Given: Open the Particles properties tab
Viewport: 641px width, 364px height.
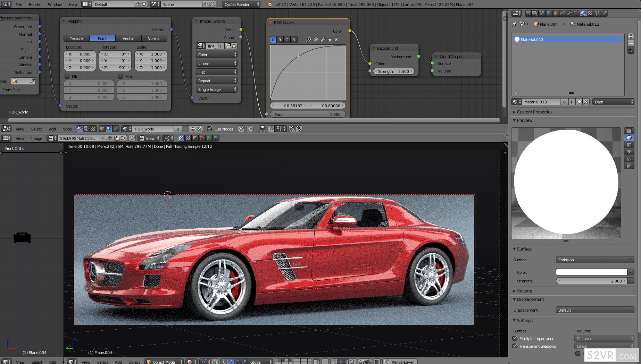Looking at the screenshot, I should 597,13.
